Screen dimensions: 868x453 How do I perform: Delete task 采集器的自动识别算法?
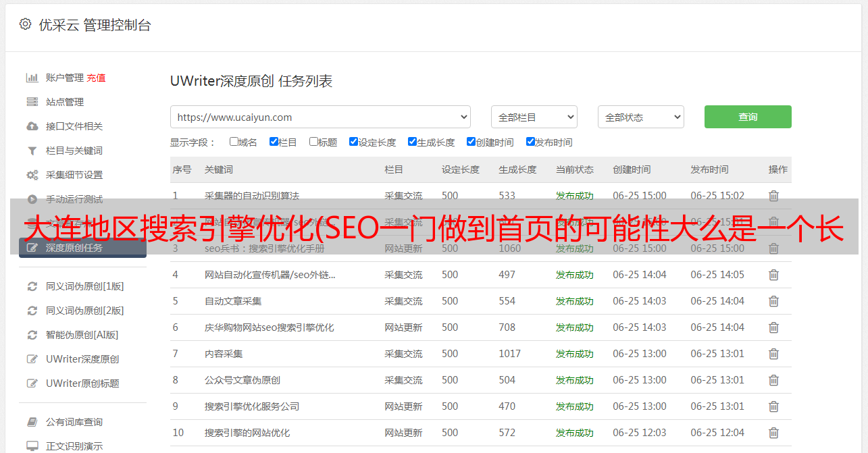773,196
